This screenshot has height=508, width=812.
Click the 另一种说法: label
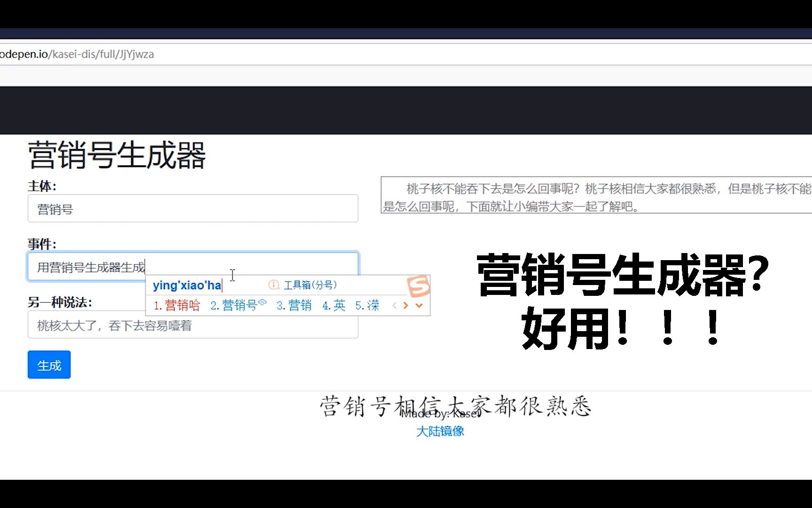coord(60,302)
